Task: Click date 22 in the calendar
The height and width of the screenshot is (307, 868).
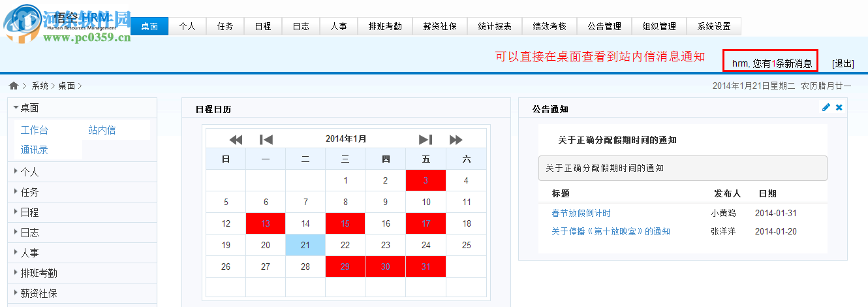Action: [345, 245]
